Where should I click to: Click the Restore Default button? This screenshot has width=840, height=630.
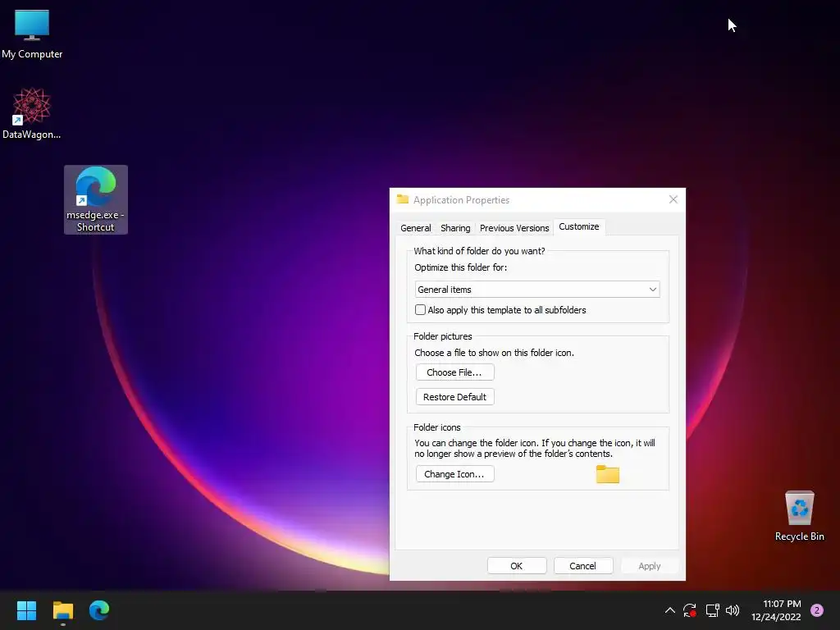coord(454,397)
